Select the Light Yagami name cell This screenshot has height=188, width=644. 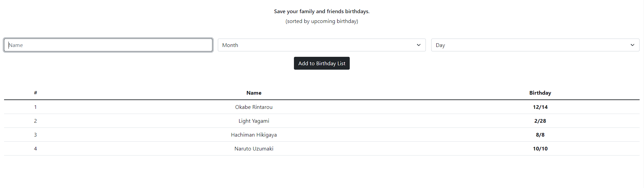(254, 121)
